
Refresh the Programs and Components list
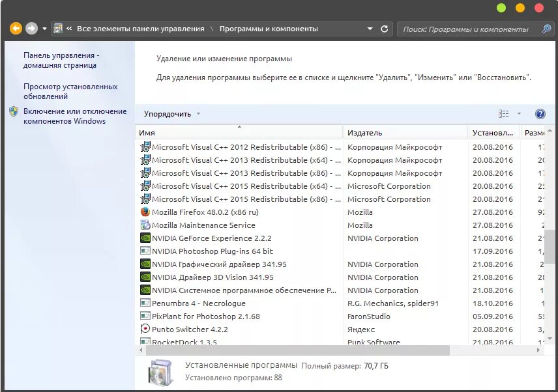[385, 29]
